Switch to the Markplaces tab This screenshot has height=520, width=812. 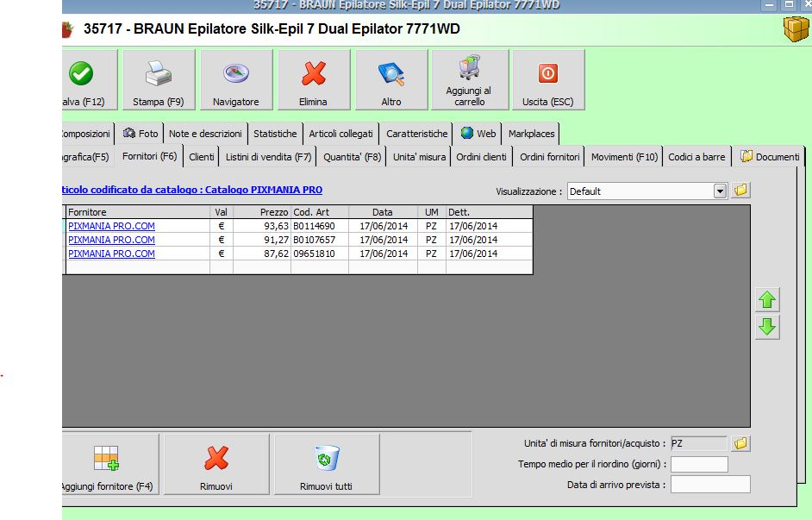point(531,134)
